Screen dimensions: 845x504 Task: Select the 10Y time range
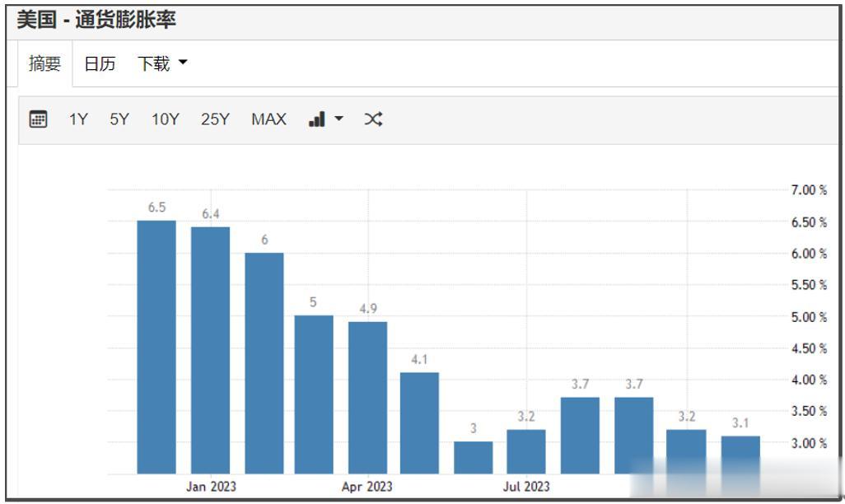[x=165, y=119]
